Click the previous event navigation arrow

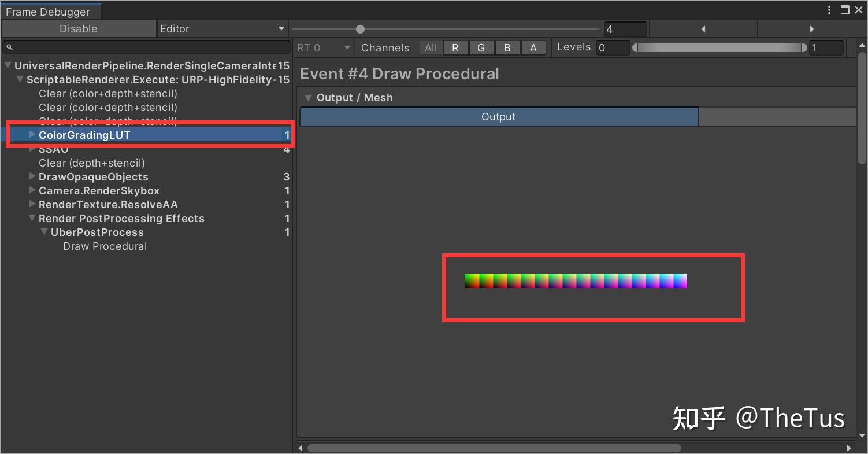pos(703,28)
